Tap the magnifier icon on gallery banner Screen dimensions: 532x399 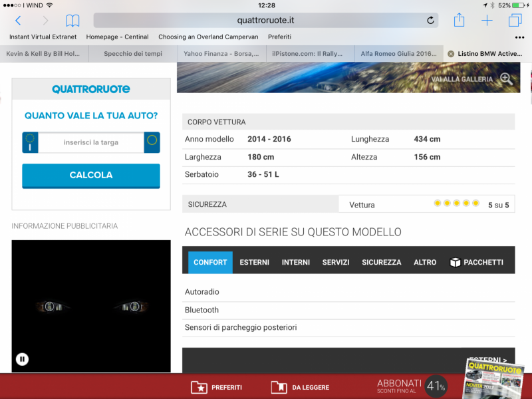click(506, 78)
